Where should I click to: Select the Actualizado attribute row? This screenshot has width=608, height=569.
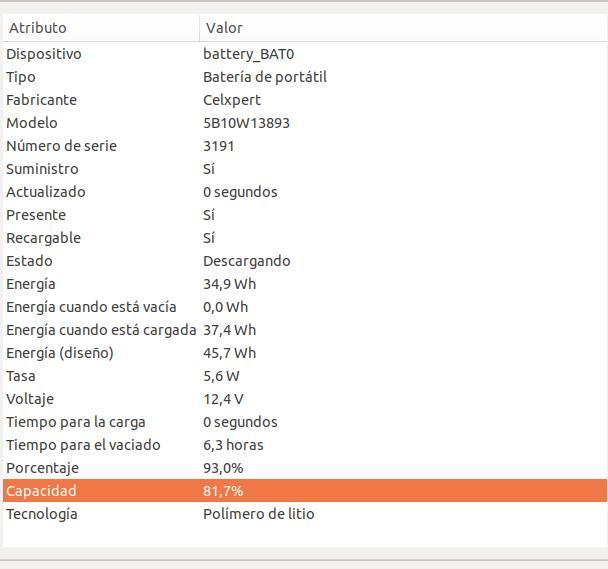[x=305, y=192]
